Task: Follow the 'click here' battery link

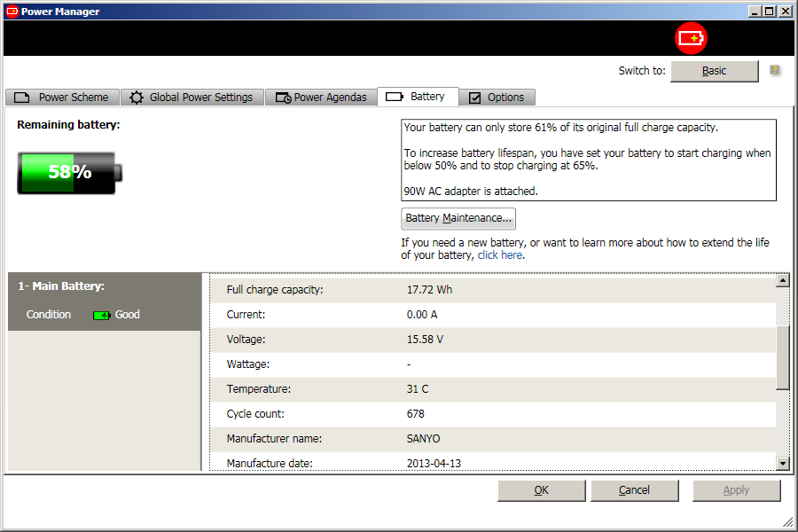Action: [x=499, y=255]
